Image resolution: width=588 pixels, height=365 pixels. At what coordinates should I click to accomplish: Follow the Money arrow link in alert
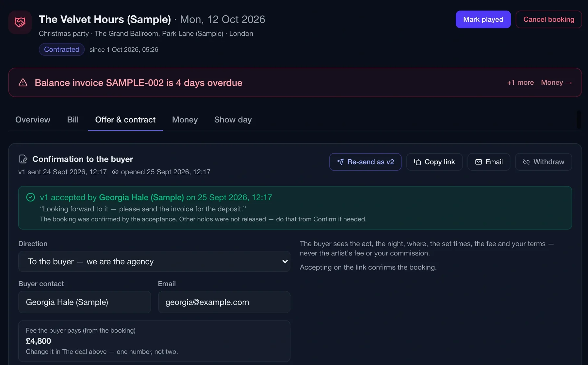(556, 82)
